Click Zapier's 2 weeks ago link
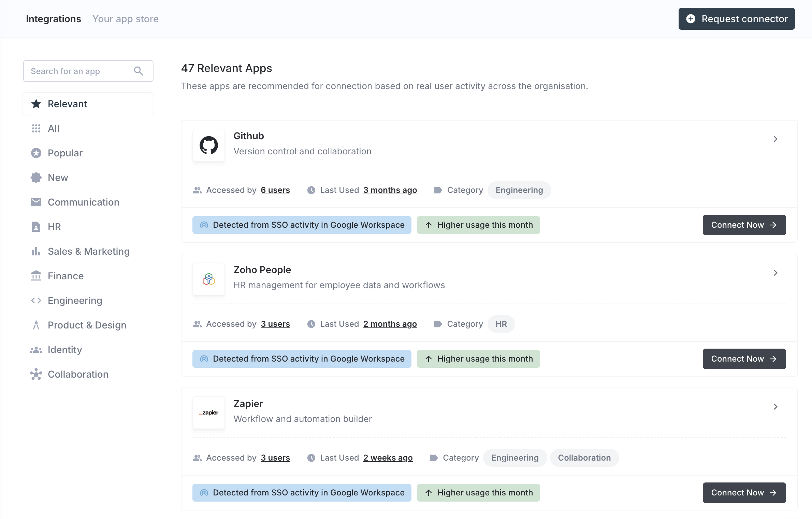Screen dimensions: 812x519 [388, 458]
